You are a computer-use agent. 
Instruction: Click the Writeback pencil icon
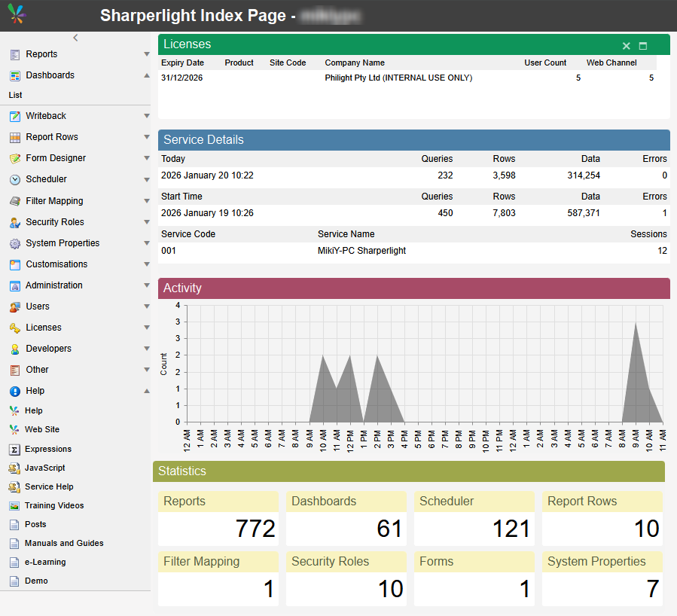[14, 116]
